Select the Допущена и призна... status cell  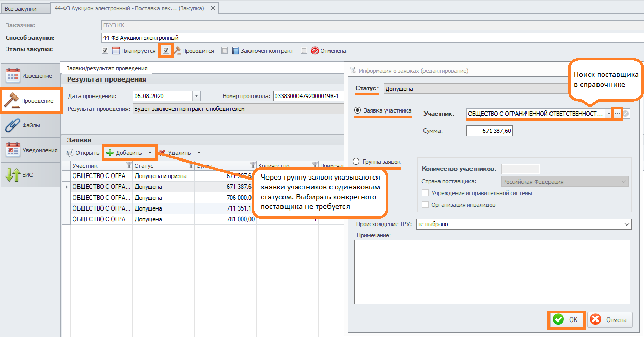tap(163, 176)
